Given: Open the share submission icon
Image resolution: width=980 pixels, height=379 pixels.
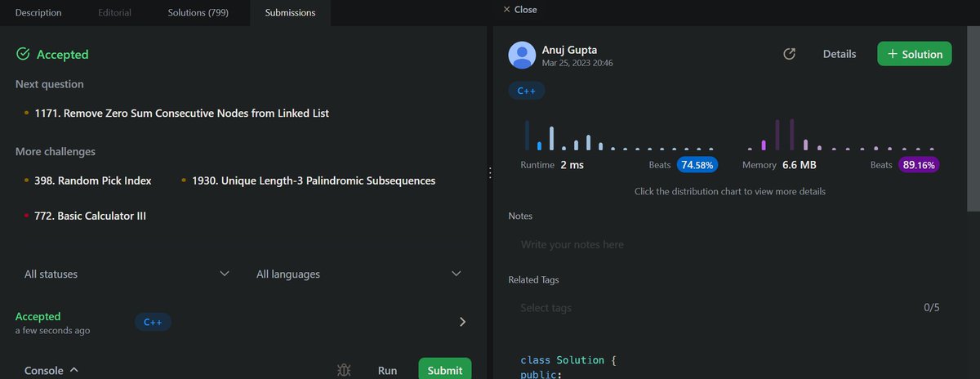Looking at the screenshot, I should (x=789, y=54).
